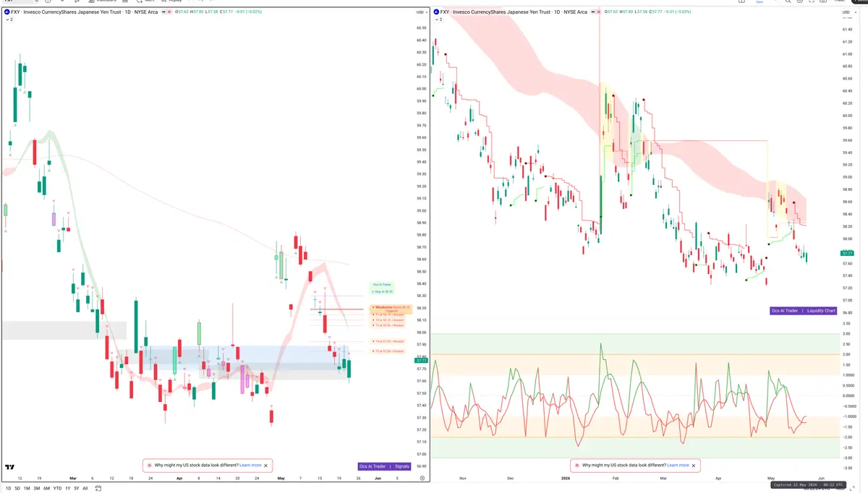This screenshot has width=868, height=493.
Task: Select the 1Y time range
Action: tap(67, 489)
